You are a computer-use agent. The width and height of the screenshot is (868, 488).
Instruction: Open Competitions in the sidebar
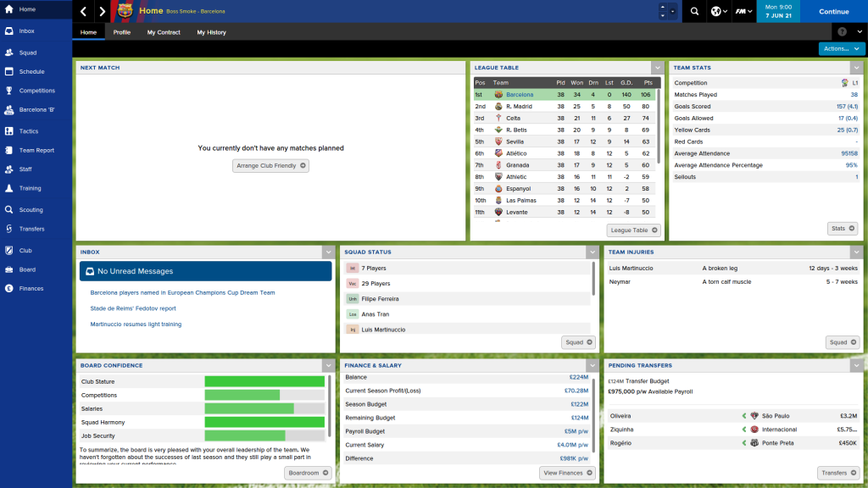pos(36,90)
